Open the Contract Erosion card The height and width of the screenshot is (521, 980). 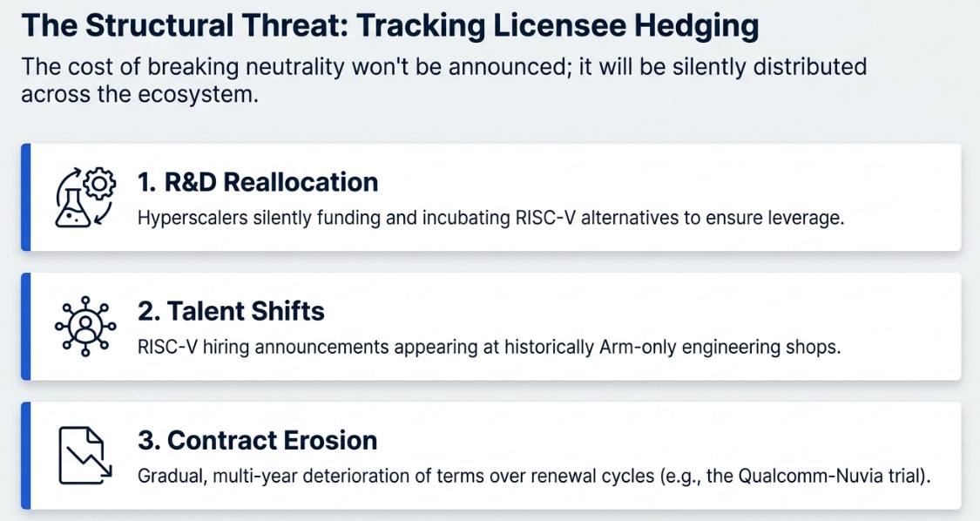pyautogui.click(x=491, y=456)
